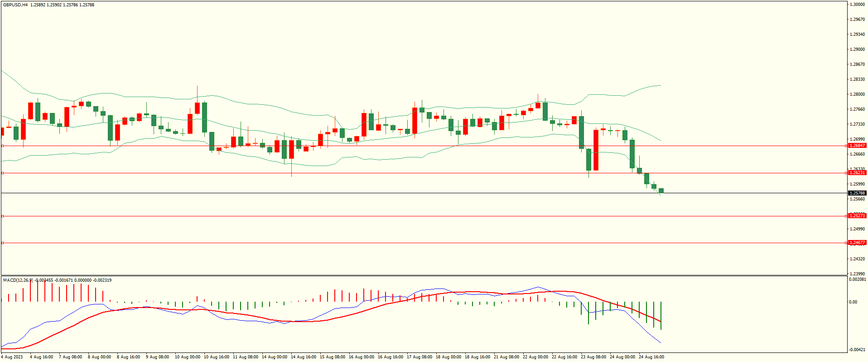The height and width of the screenshot is (362, 868).
Task: Grab the left handle of the red horizontal line
Action: [3, 216]
